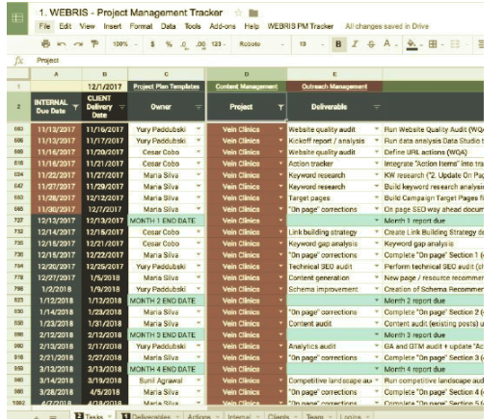Redo the last action
The height and width of the screenshot is (420, 504).
[78, 44]
